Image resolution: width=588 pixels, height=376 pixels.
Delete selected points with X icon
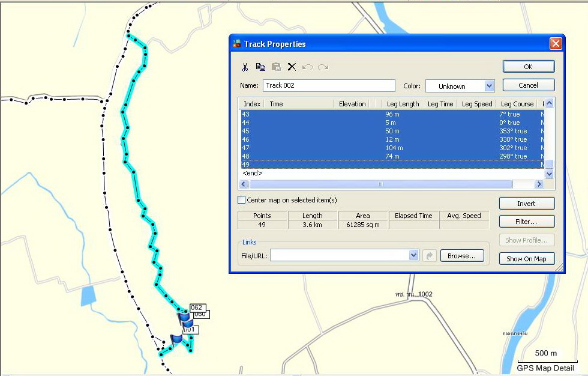292,67
